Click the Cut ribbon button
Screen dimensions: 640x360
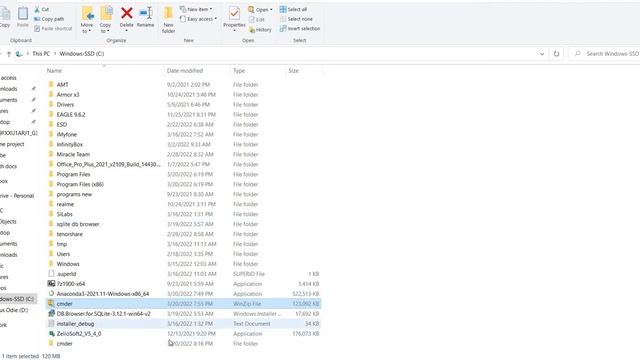[x=42, y=9]
